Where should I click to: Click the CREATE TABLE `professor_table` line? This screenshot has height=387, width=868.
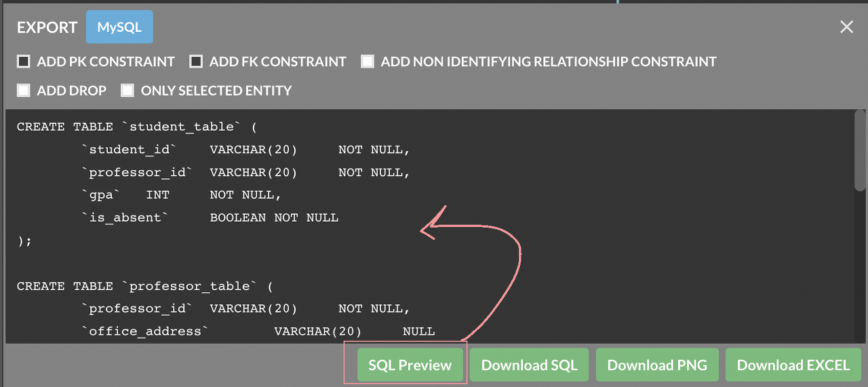point(145,286)
